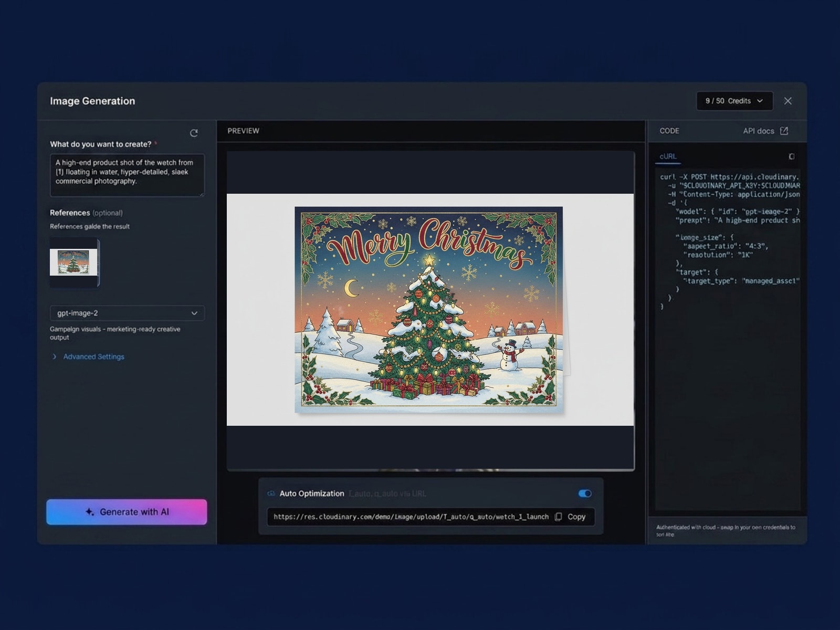Viewport: 840px width, 630px height.
Task: Click the Generate with AI button
Action: 127,512
